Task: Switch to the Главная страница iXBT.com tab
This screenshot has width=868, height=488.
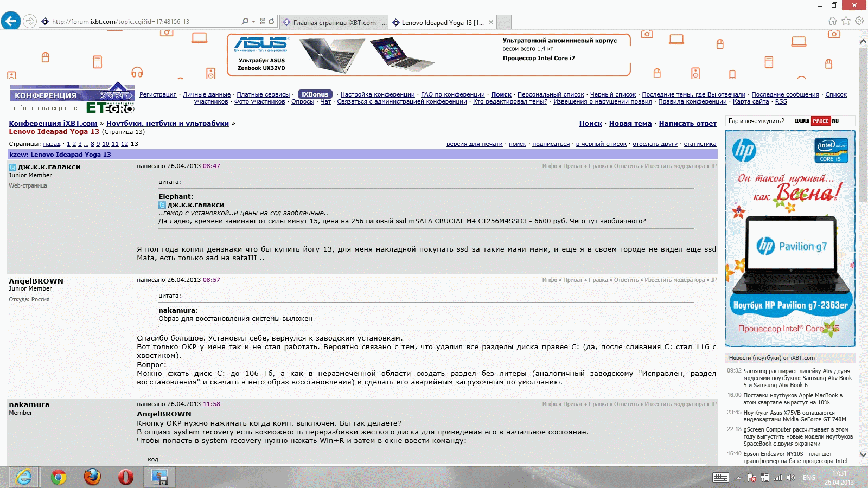Action: click(x=335, y=22)
